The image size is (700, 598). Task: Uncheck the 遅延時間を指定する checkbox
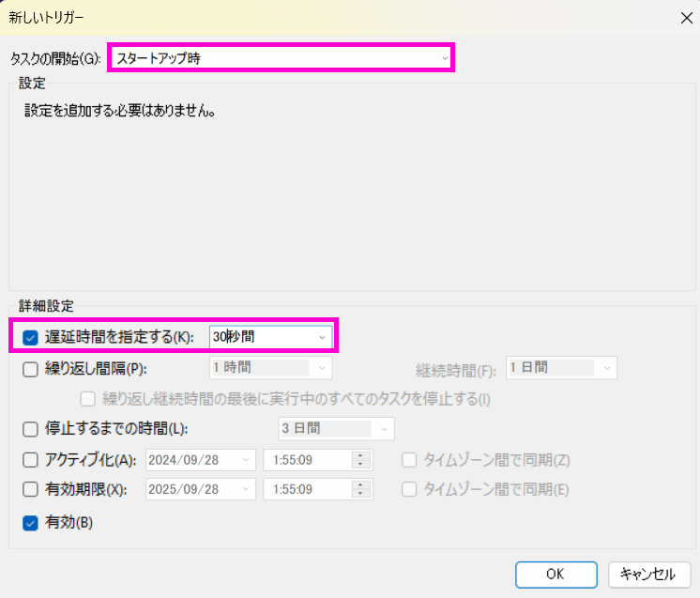click(x=30, y=338)
